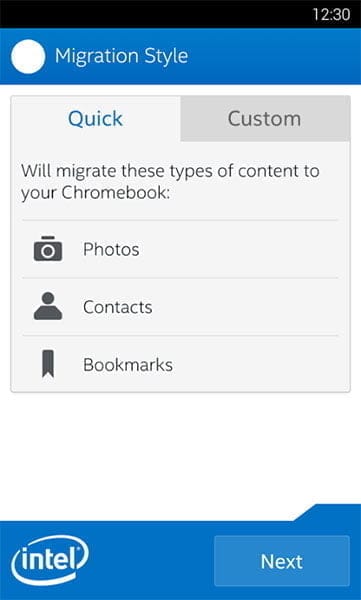Image resolution: width=361 pixels, height=600 pixels.
Task: Click the 12:30 clock in status bar
Action: point(331,15)
